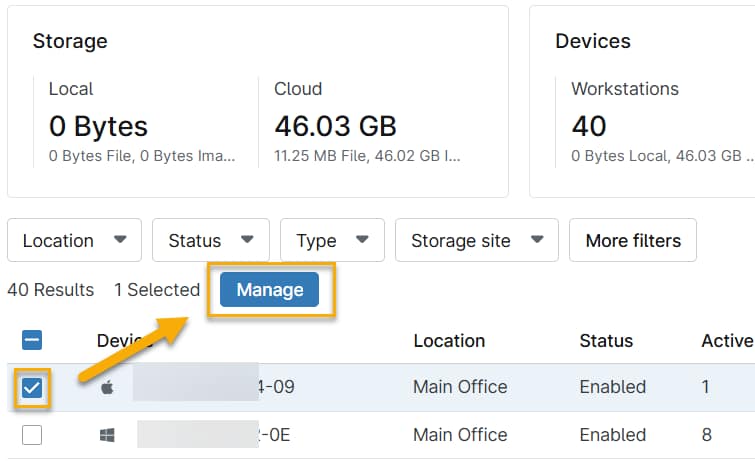Click the Local storage 0 Bytes value

(98, 127)
